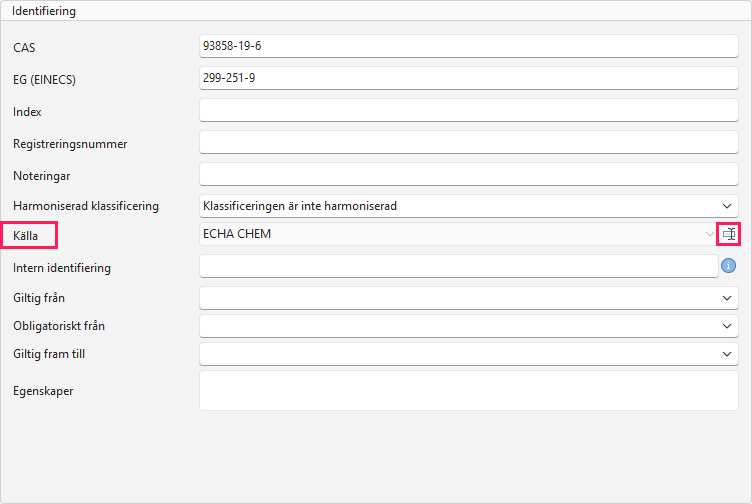Open the Obligatoriskt från dropdown
The height and width of the screenshot is (504, 752).
pos(727,326)
